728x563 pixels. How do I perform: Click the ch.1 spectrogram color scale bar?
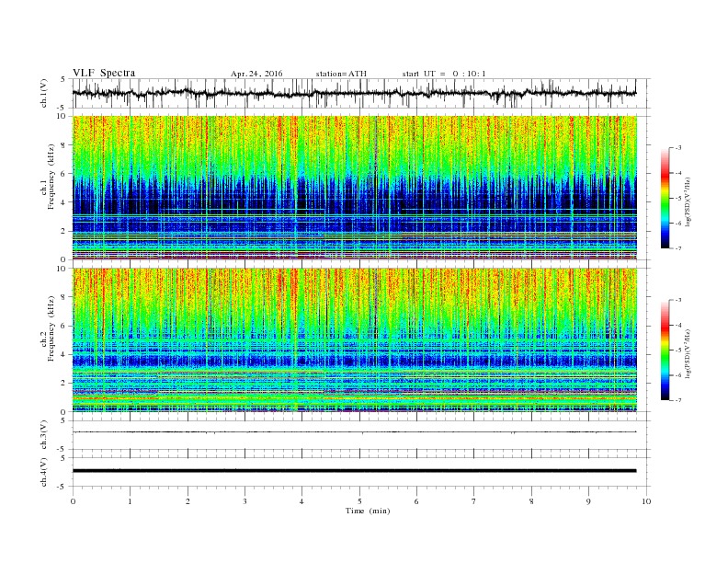pos(665,198)
